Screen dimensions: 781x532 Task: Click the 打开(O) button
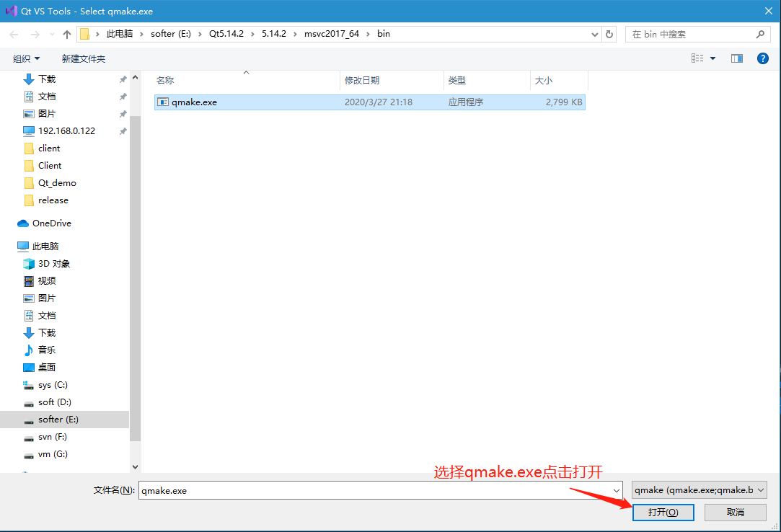pos(663,513)
